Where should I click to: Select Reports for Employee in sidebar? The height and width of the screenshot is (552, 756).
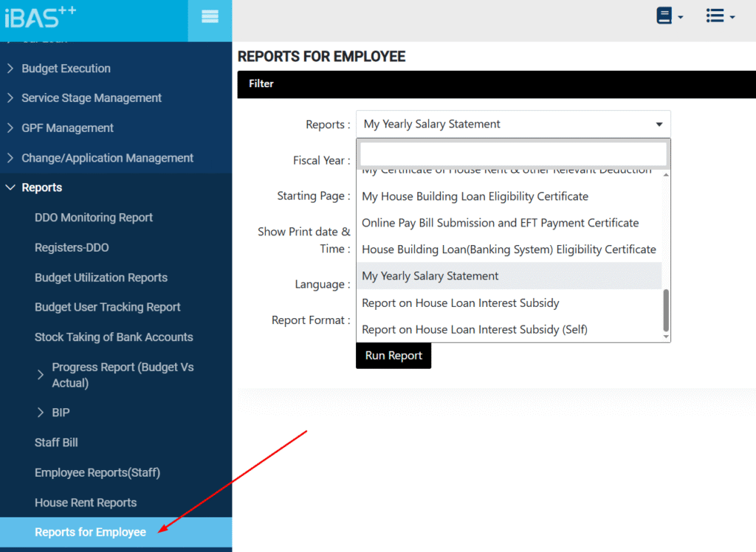tap(90, 532)
